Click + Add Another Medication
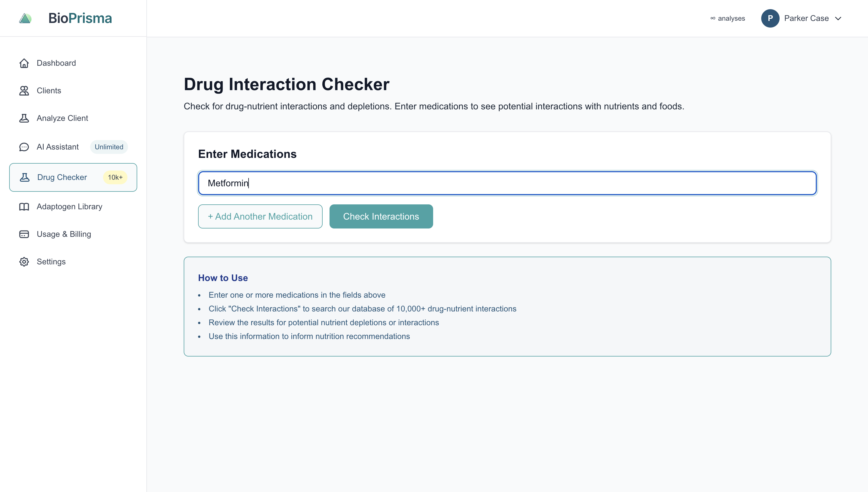Image resolution: width=868 pixels, height=492 pixels. point(260,216)
